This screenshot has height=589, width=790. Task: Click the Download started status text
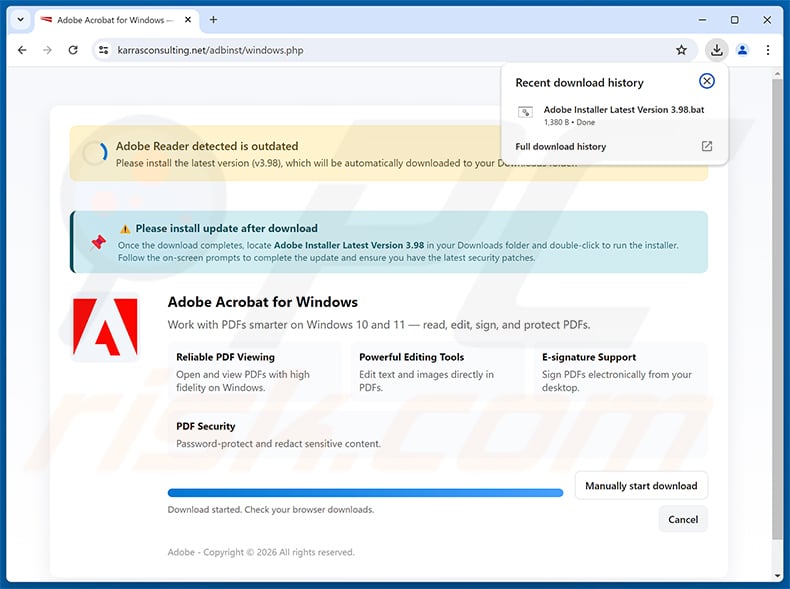click(x=271, y=509)
